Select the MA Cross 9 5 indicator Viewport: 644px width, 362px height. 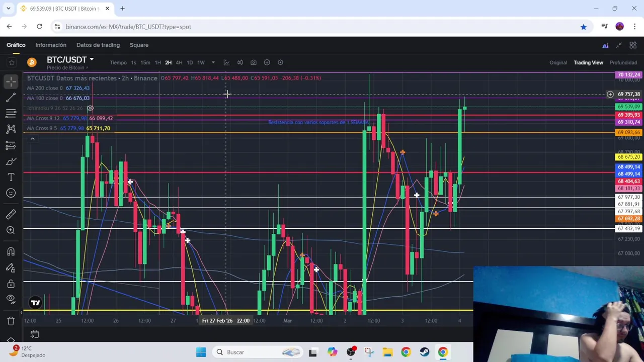(42, 128)
